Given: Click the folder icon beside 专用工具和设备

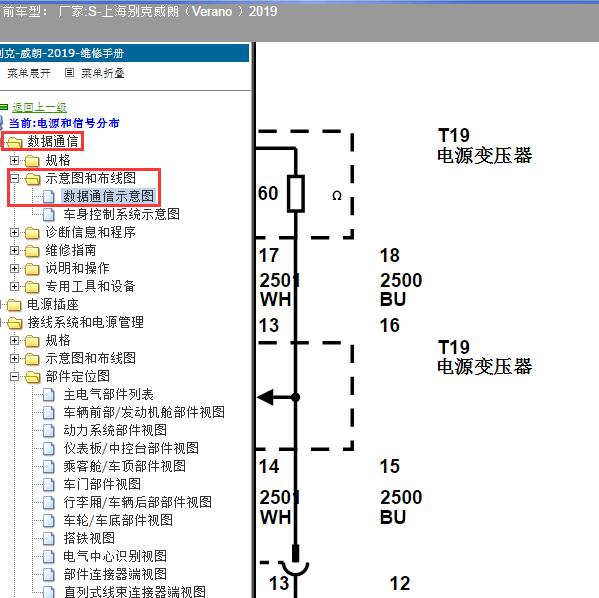Looking at the screenshot, I should tap(32, 287).
